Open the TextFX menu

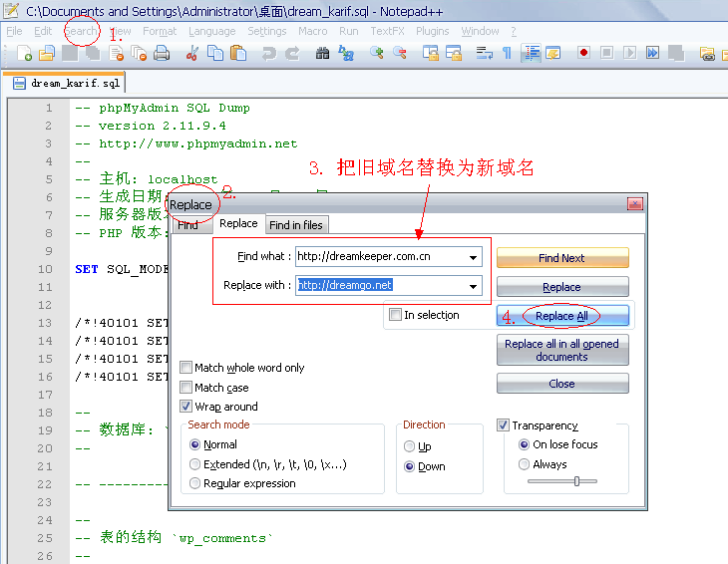387,31
